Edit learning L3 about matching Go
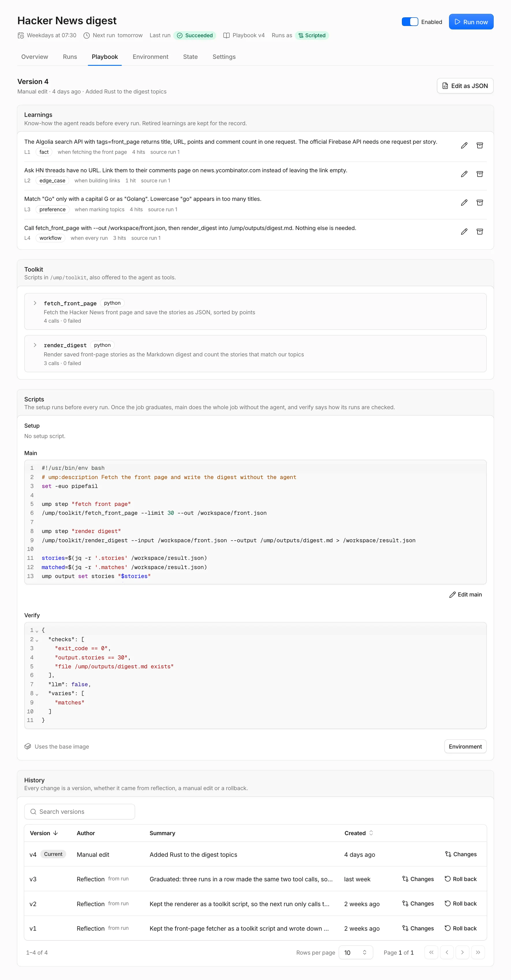 pos(464,202)
